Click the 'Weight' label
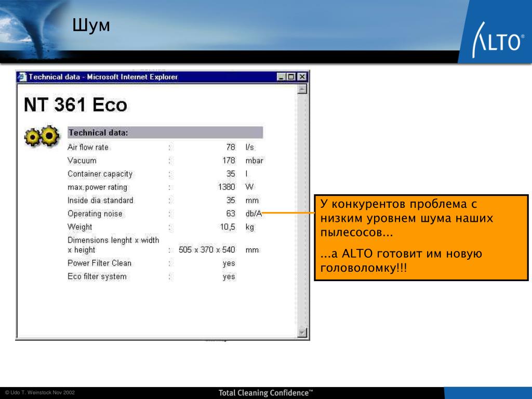 (x=79, y=227)
